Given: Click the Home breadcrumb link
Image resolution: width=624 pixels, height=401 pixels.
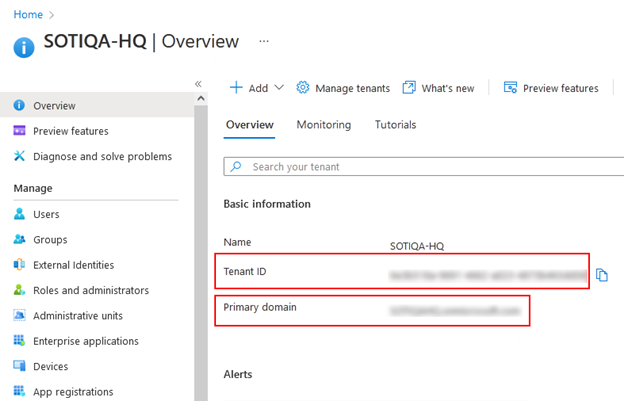Looking at the screenshot, I should point(28,14).
